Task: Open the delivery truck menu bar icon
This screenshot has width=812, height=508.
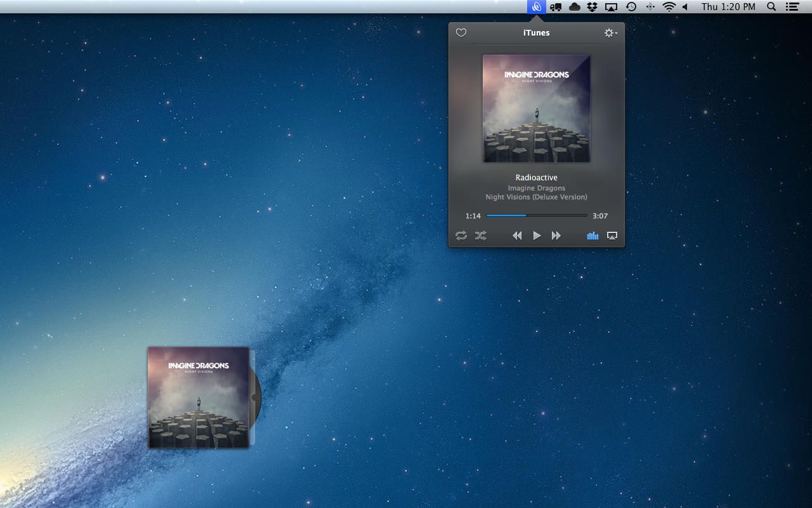Action: pyautogui.click(x=556, y=7)
